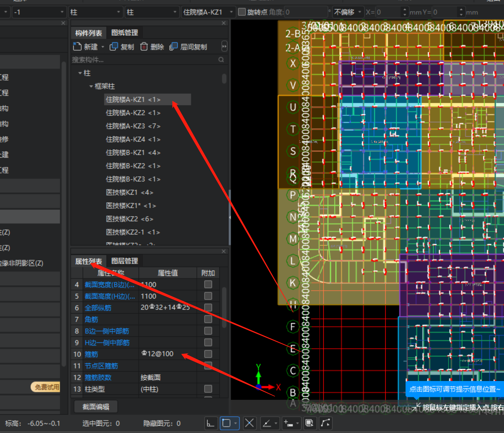Select 住院楼A-KZ2 <1> in component tree
504x433 pixels.
(x=133, y=113)
